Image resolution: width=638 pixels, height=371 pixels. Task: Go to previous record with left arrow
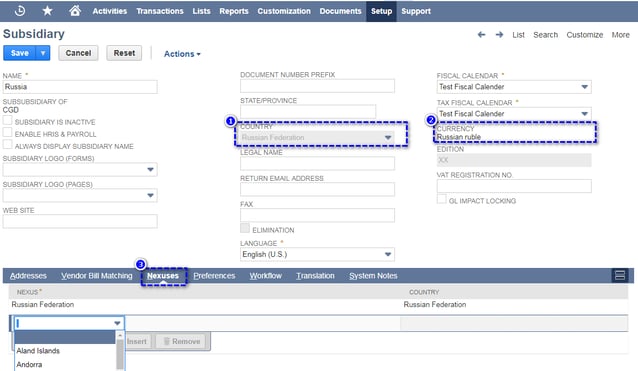pos(481,35)
